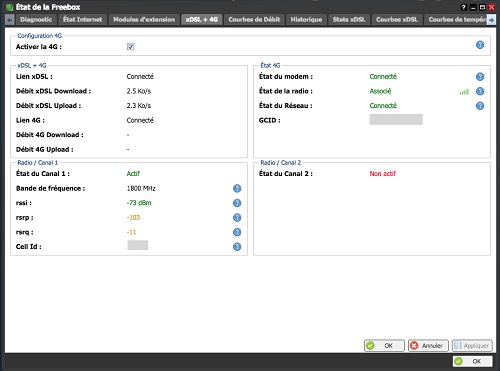This screenshot has width=500, height=371.
Task: Click the rsrp value -103
Action: pyautogui.click(x=133, y=218)
